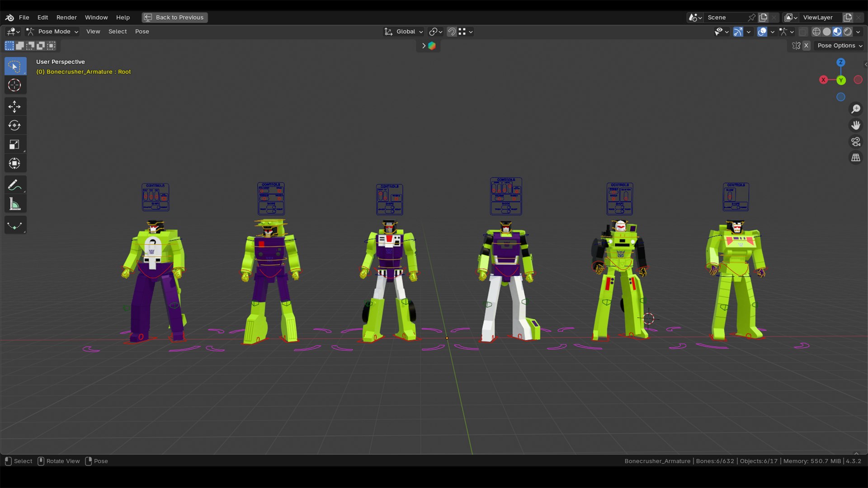The image size is (868, 488).
Task: Select the Breakdowner pose tool
Action: (x=15, y=225)
